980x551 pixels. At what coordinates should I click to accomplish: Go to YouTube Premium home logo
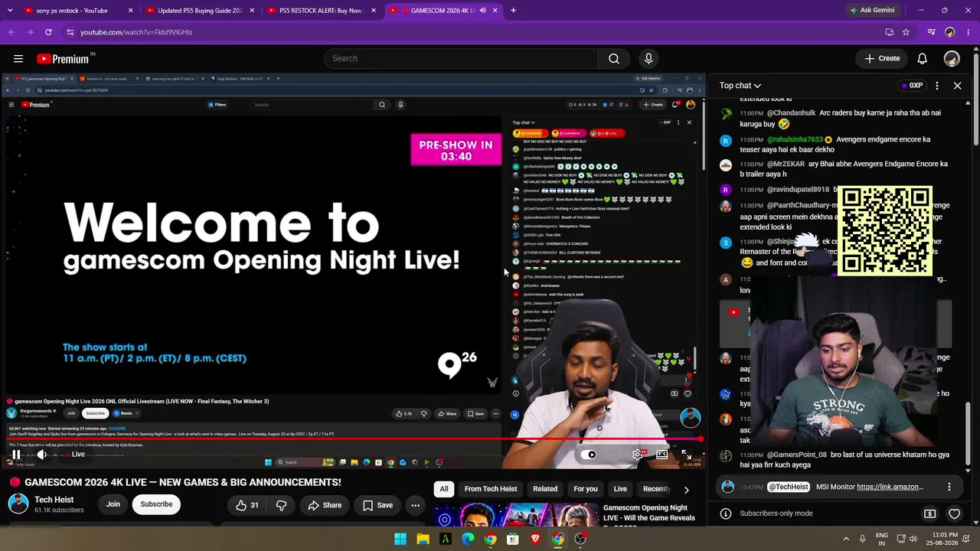pyautogui.click(x=63, y=59)
